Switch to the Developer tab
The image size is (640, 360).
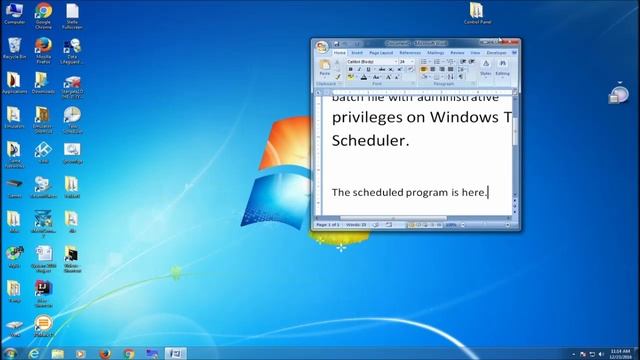pyautogui.click(x=496, y=53)
